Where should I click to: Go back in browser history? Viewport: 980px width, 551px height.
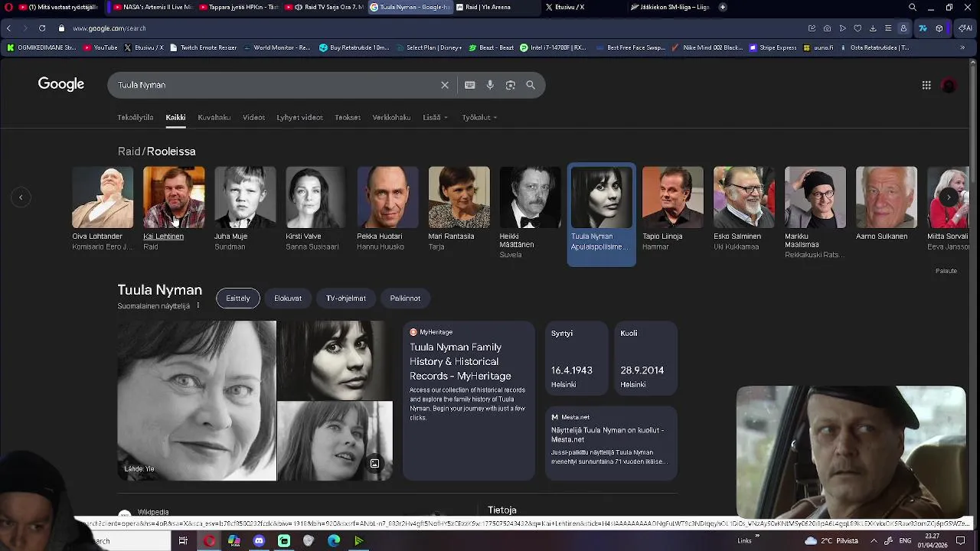coord(8,28)
